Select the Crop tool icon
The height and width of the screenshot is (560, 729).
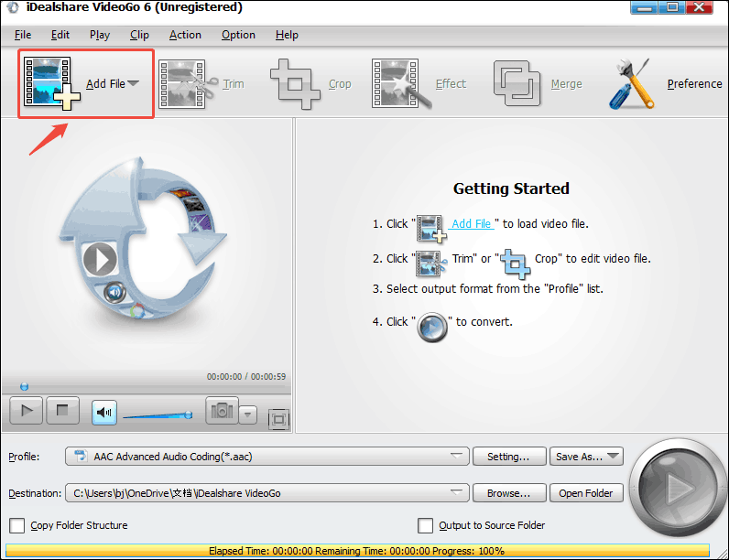pyautogui.click(x=295, y=84)
